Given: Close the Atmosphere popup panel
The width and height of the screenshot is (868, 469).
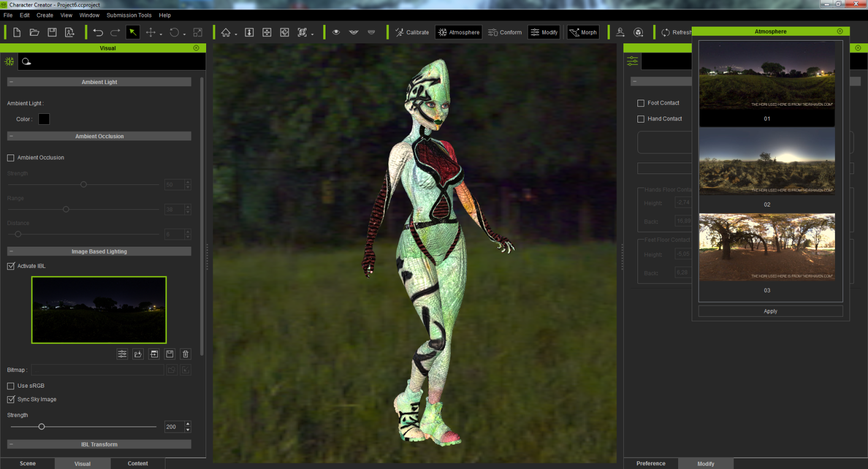Looking at the screenshot, I should click(x=840, y=31).
